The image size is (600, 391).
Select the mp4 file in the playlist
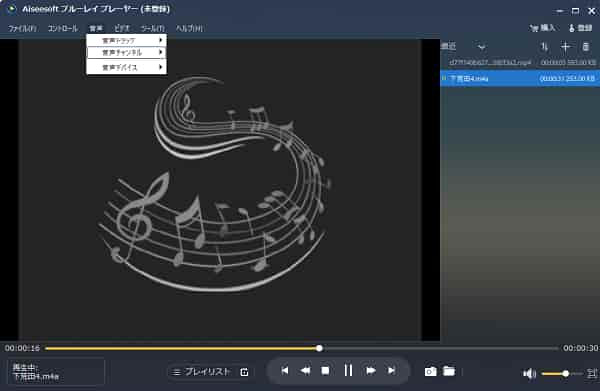(x=520, y=62)
